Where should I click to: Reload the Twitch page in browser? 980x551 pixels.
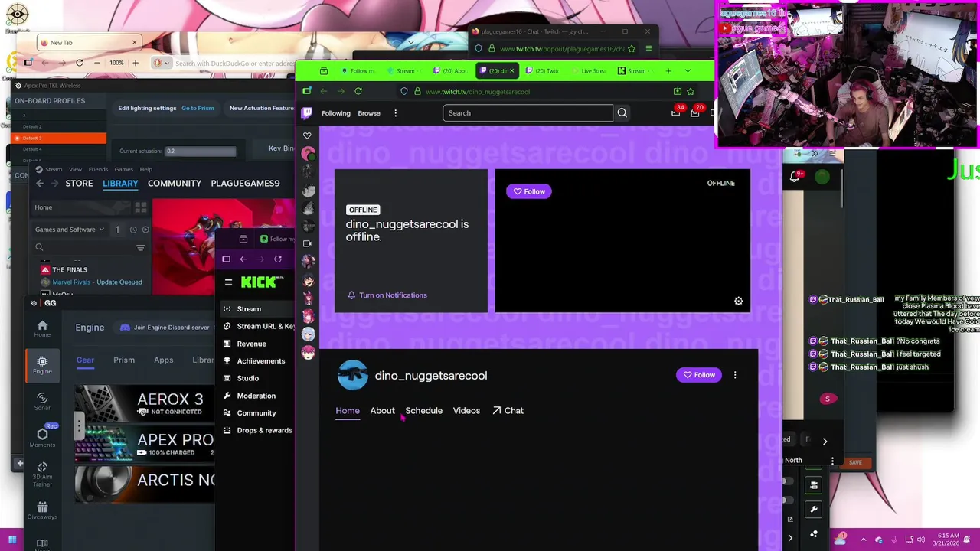click(358, 91)
